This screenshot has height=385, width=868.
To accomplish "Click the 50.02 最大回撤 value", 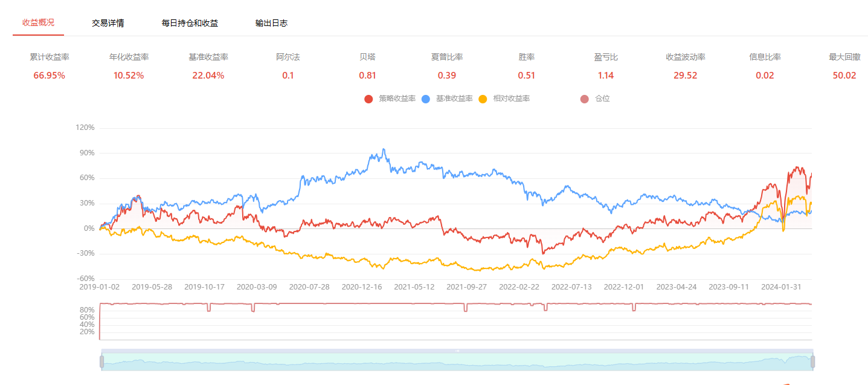I will point(844,76).
